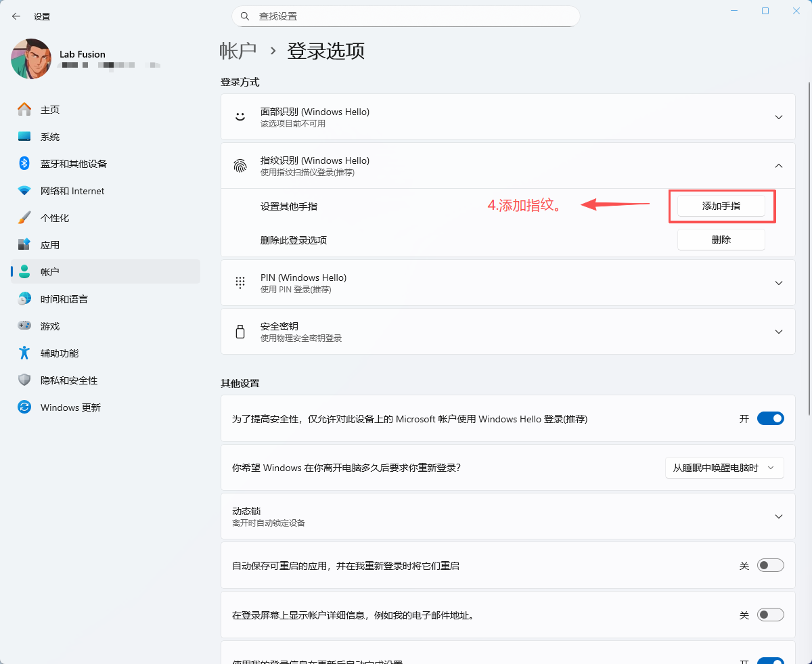
Task: Open 游戏 via the gamepad icon
Action: [x=24, y=326]
